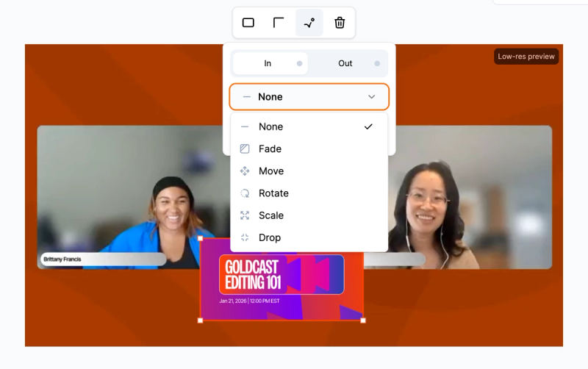The image size is (588, 369).
Task: Click the Fade icon in list
Action: (245, 149)
